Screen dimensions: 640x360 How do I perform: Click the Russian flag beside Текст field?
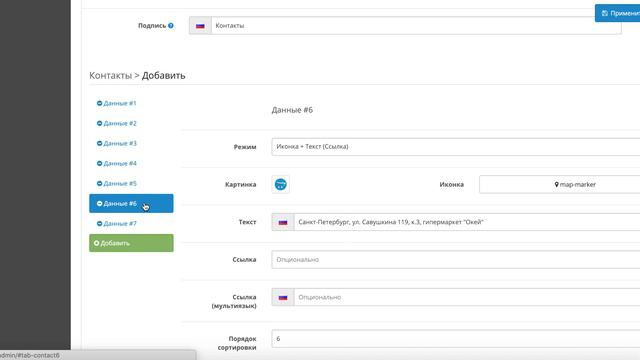click(283, 222)
